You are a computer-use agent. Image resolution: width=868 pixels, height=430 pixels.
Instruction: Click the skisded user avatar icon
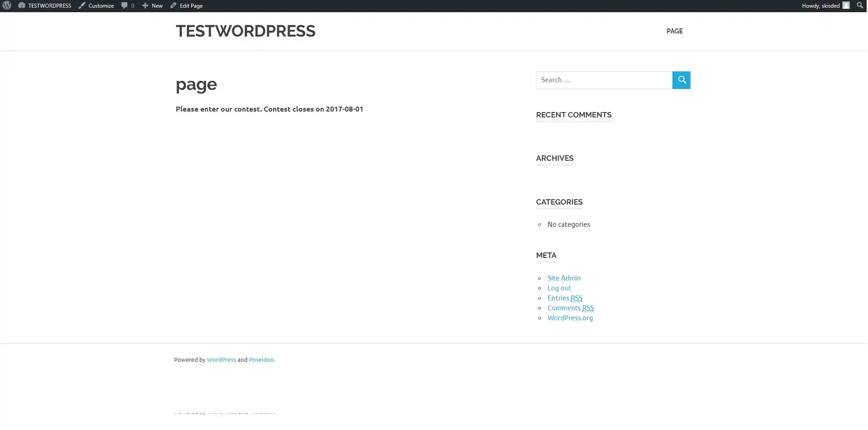click(x=845, y=5)
